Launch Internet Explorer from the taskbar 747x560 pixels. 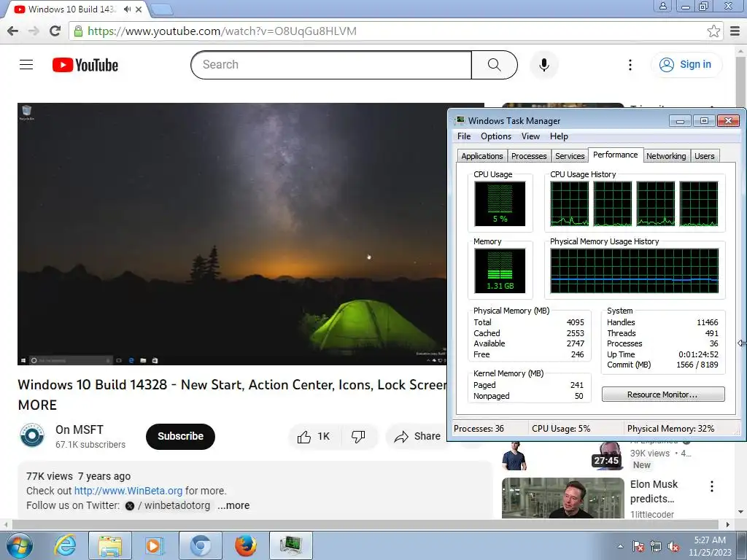[65, 545]
